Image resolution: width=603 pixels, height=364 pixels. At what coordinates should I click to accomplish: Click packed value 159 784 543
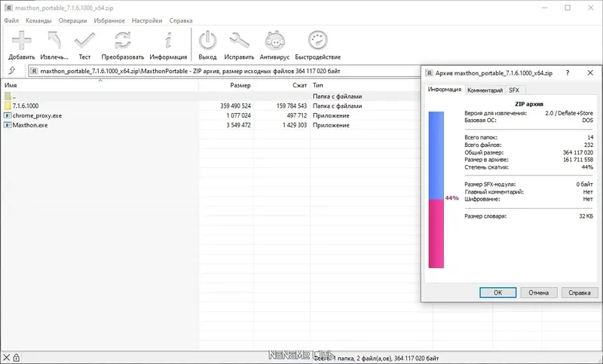(292, 106)
